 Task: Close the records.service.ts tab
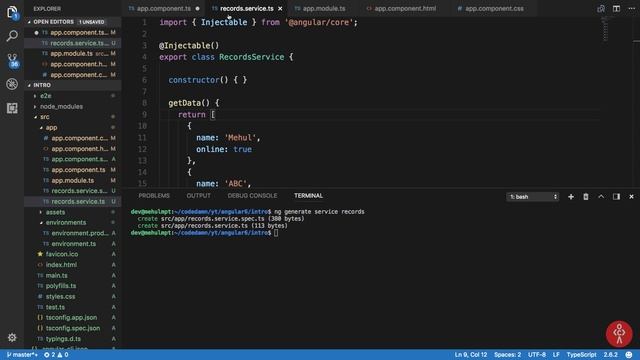(280, 9)
